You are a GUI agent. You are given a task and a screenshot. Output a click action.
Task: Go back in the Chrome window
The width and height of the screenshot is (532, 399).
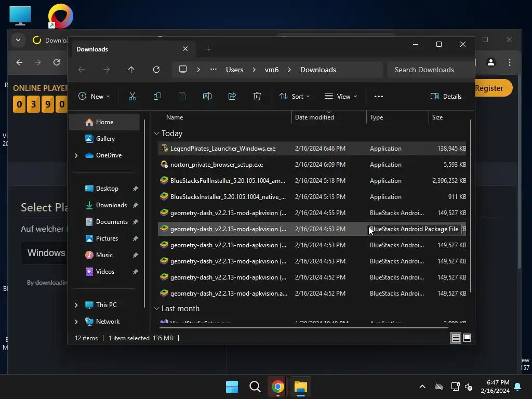tap(19, 62)
